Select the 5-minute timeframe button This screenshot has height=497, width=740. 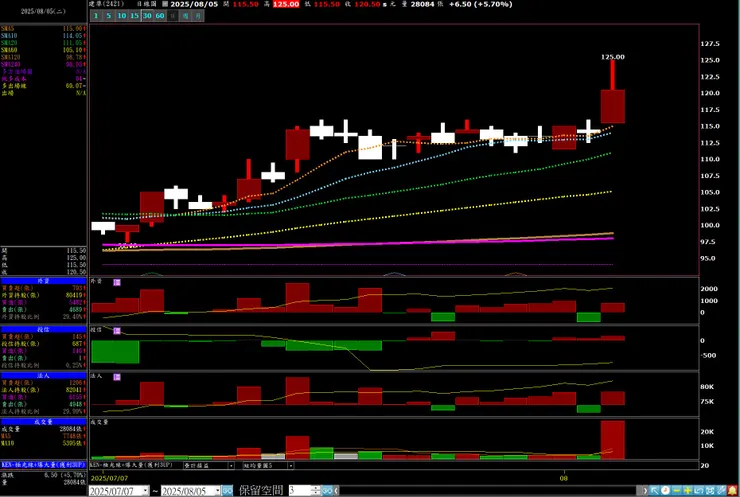pos(109,16)
